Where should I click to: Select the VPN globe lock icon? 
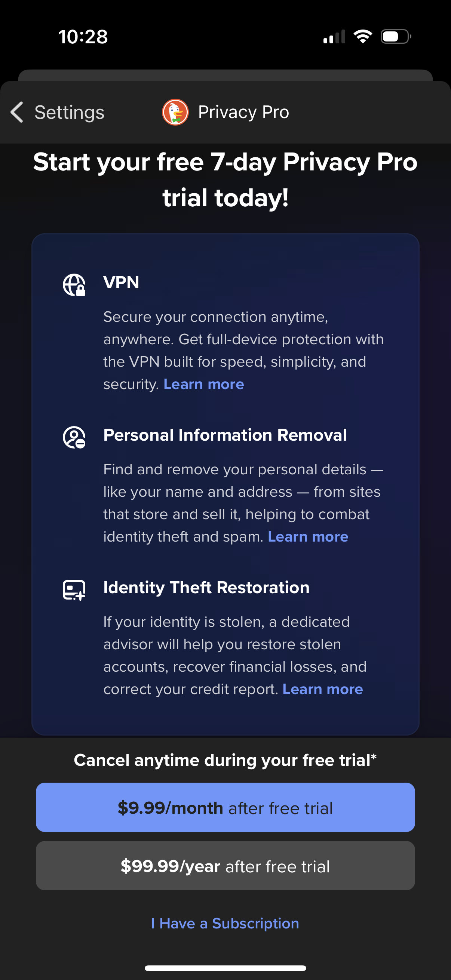coord(74,284)
